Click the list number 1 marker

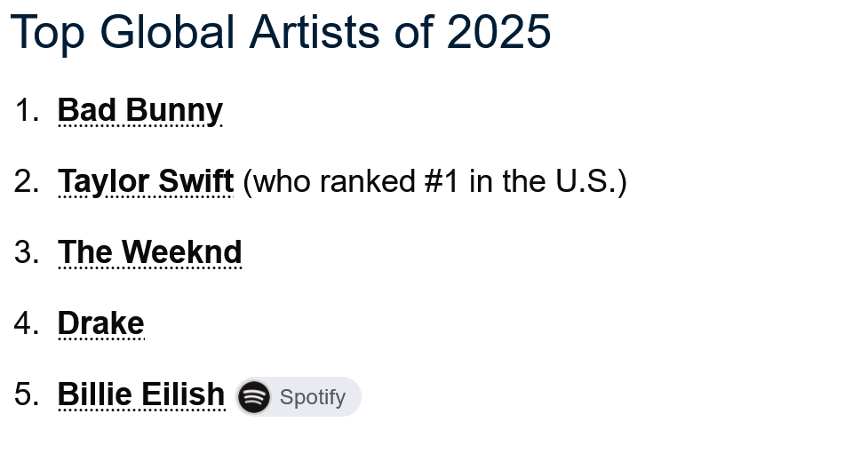tap(27, 110)
